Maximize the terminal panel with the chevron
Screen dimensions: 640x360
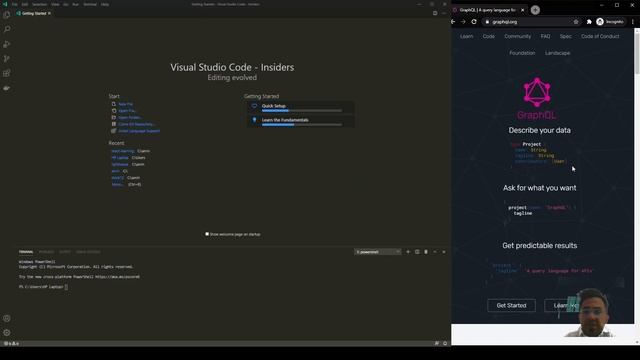coord(435,252)
